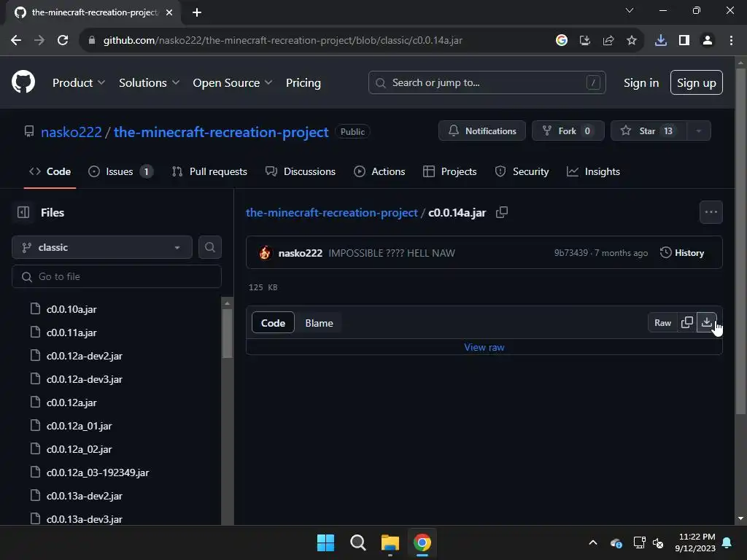Click the browser address bar URL
Screen dimensions: 747x560
(283, 41)
